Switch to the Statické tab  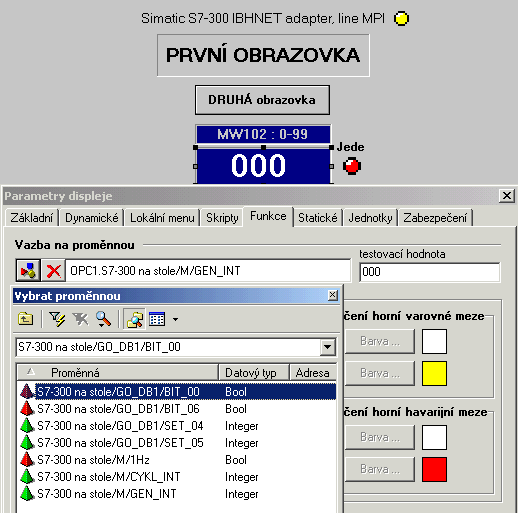click(x=318, y=218)
